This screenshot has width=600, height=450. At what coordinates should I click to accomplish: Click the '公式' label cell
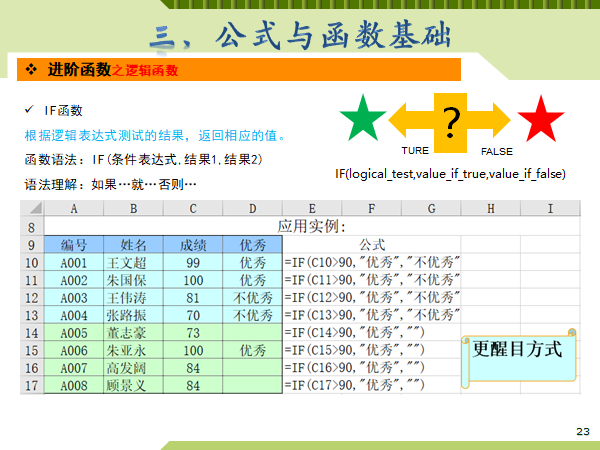click(x=372, y=245)
